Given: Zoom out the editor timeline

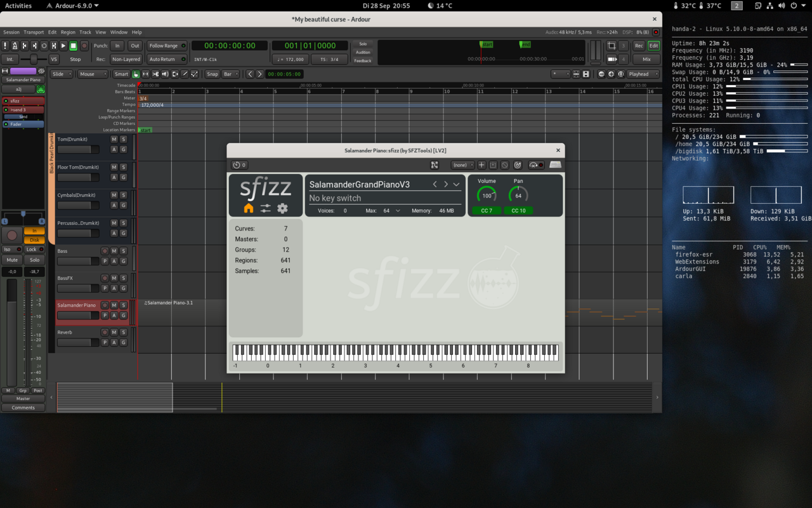Looking at the screenshot, I should coord(602,74).
